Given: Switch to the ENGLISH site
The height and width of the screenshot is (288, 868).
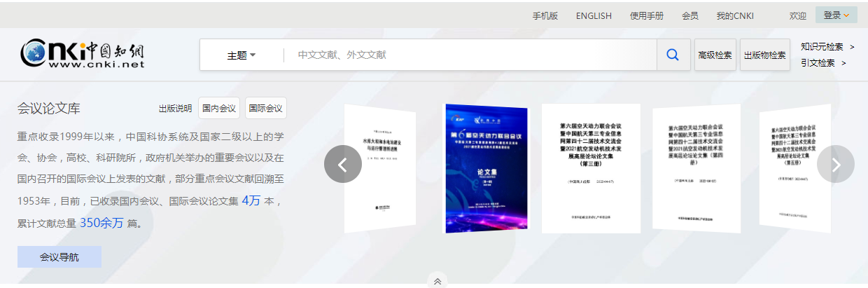Looking at the screenshot, I should click(594, 16).
